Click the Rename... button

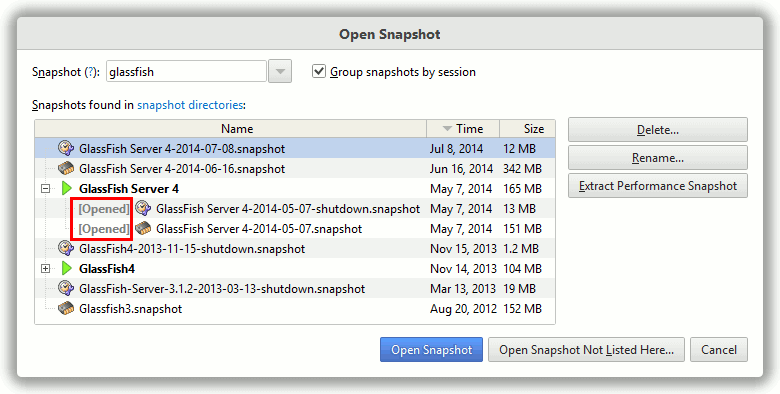(658, 158)
